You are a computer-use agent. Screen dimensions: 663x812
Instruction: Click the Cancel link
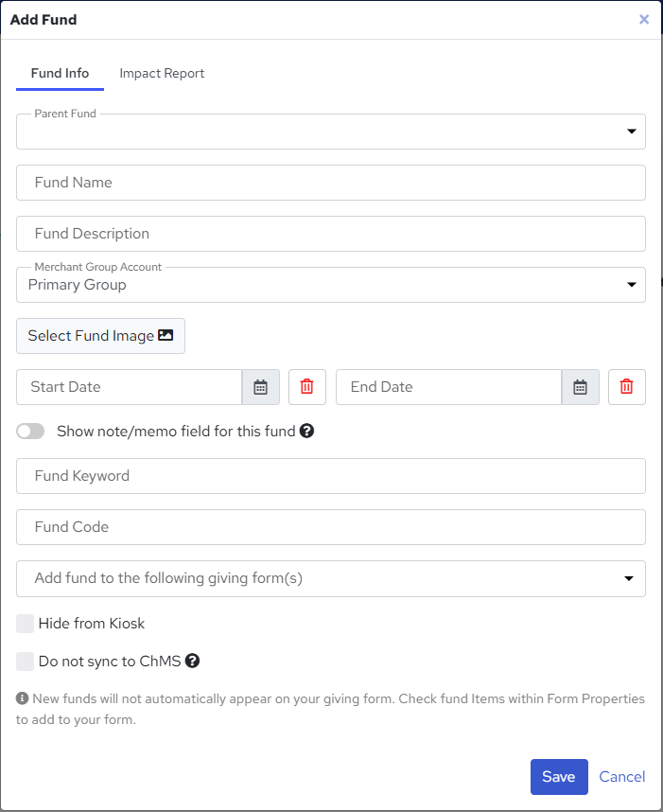pyautogui.click(x=622, y=777)
